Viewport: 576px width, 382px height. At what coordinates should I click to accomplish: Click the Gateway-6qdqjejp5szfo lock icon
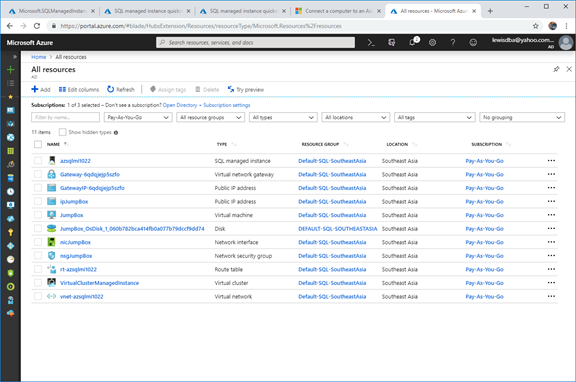point(52,174)
